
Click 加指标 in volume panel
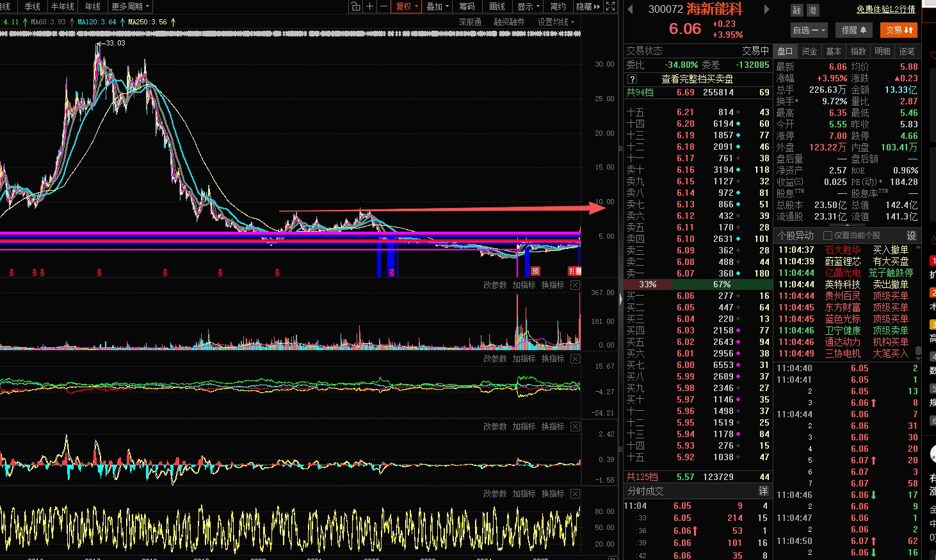(524, 285)
